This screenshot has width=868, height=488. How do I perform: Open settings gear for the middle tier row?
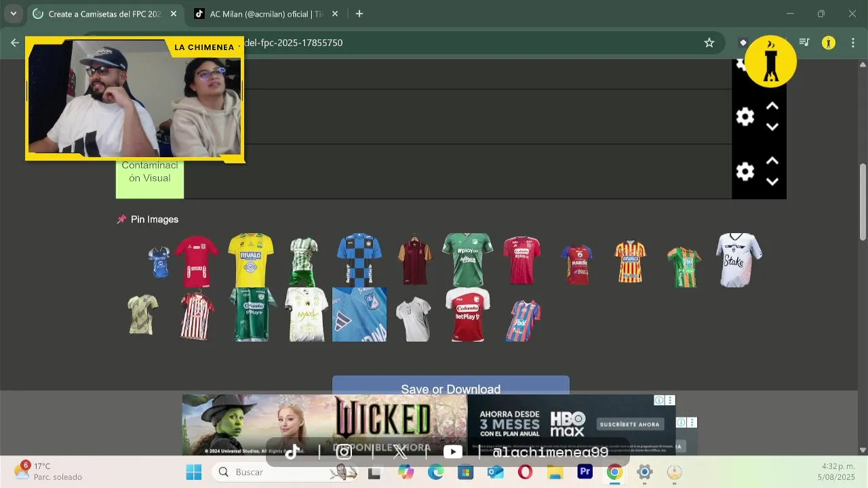tap(745, 117)
